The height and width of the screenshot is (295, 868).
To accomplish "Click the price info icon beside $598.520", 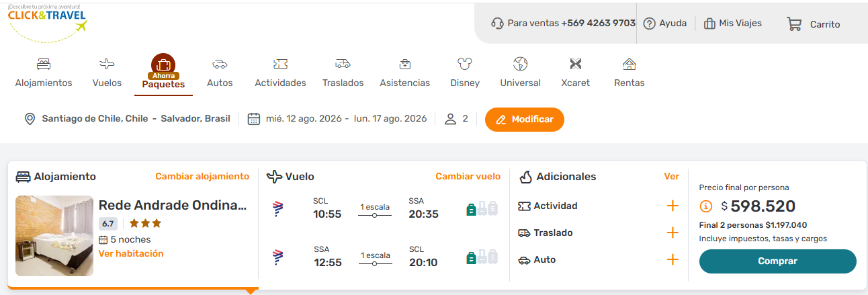I will click(x=706, y=206).
